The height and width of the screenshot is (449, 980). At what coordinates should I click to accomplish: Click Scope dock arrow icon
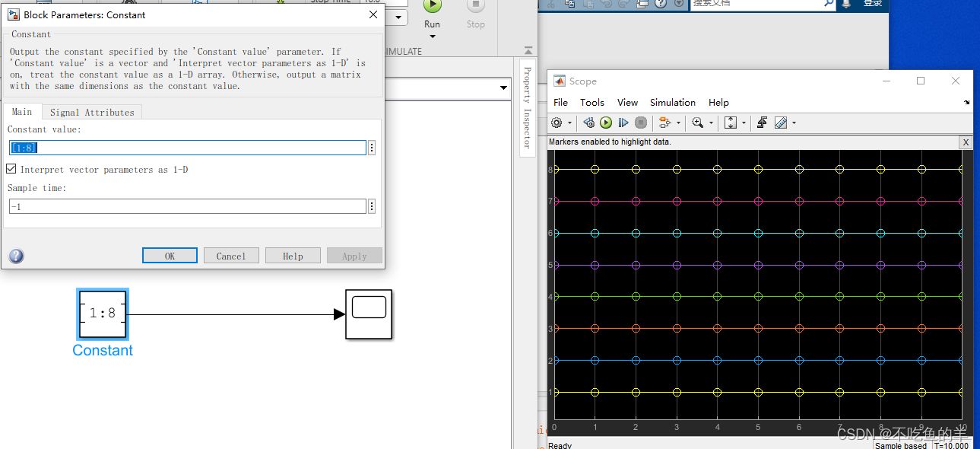pos(967,102)
